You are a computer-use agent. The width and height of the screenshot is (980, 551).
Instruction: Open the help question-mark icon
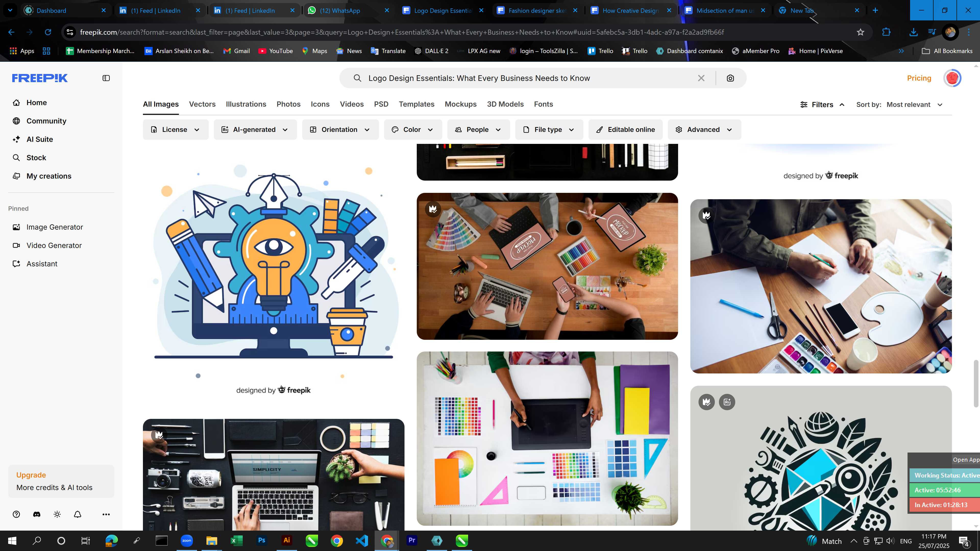(x=16, y=514)
